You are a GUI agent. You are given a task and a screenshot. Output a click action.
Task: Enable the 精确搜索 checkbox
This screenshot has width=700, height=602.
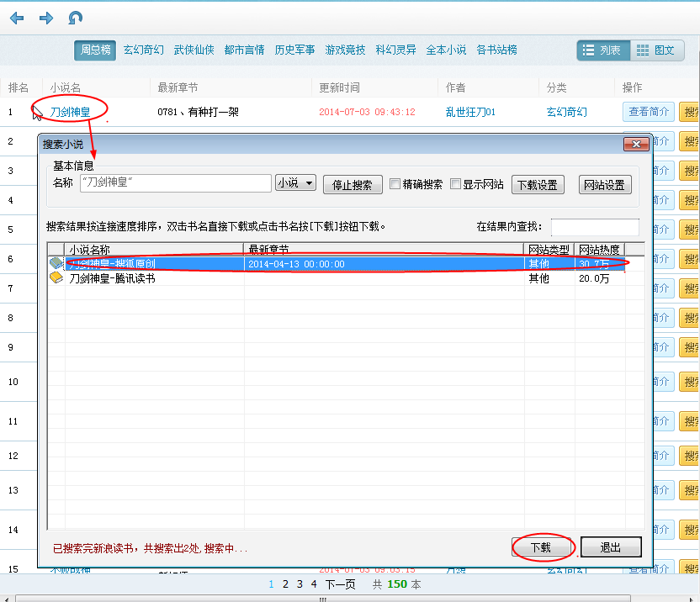tap(395, 184)
